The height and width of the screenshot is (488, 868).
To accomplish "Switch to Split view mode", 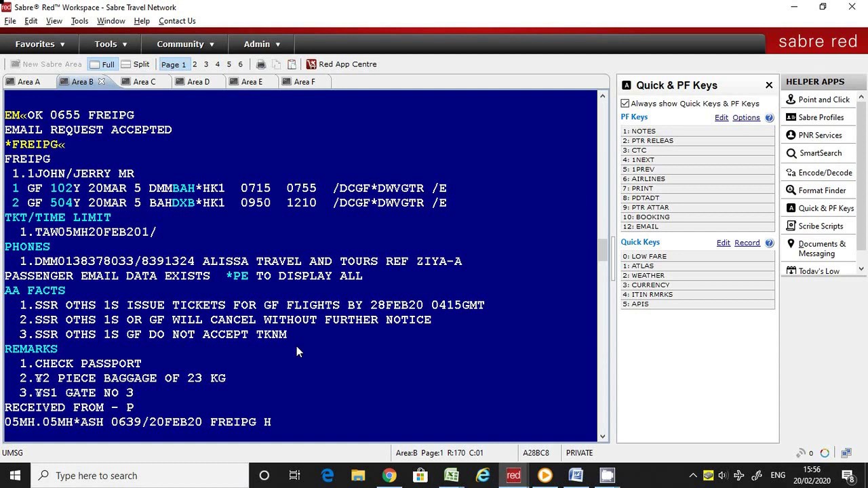I will tap(135, 64).
